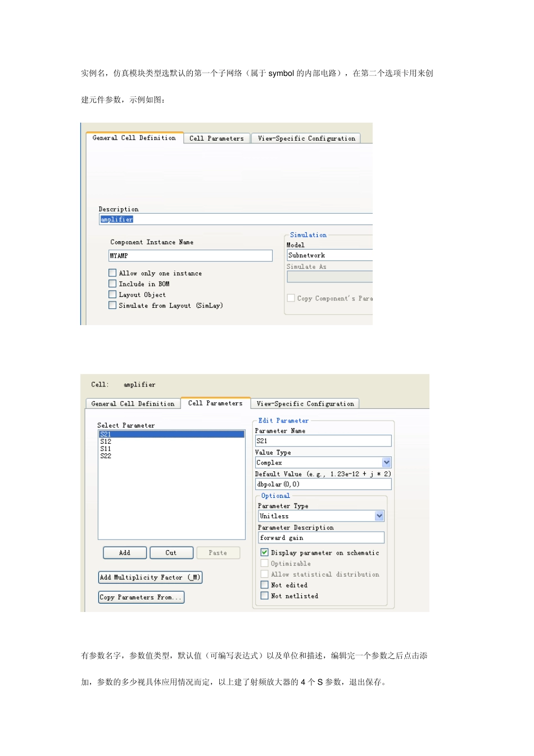Open Parameter Type Unitless dropdown arrow
Screen dimensions: 534x756
click(x=379, y=516)
